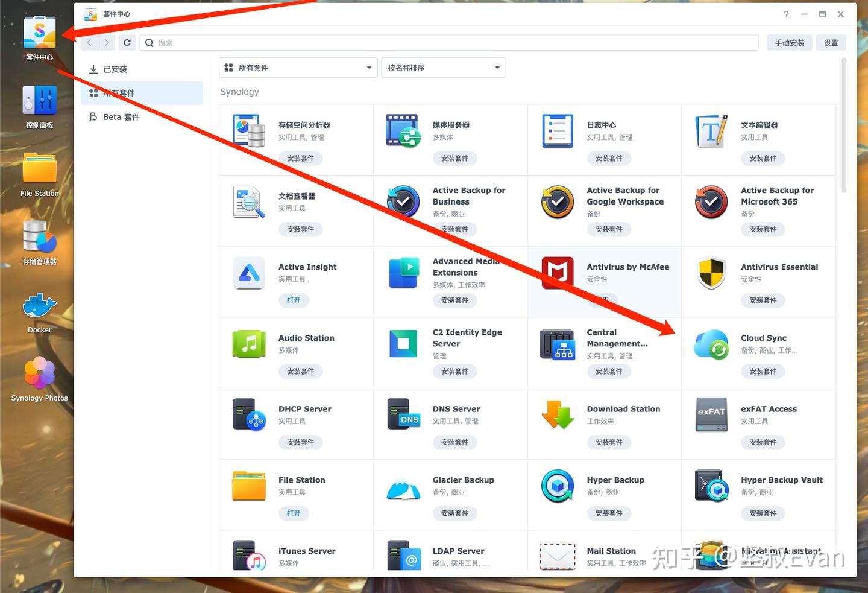Open Active Backup for Business title
The width and height of the screenshot is (868, 593).
click(x=469, y=196)
